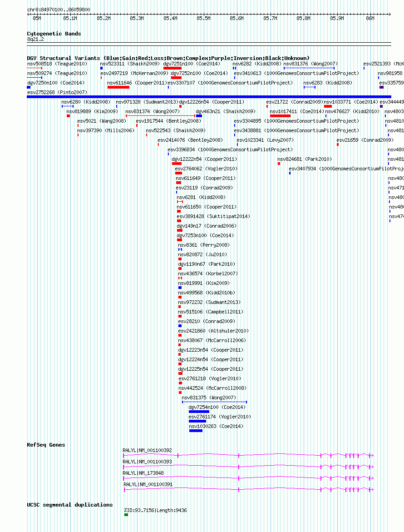Viewport: 404px width, 532px height.
Task: Click the nsv509274 (Teague2010) variant label
Action: (x=57, y=73)
